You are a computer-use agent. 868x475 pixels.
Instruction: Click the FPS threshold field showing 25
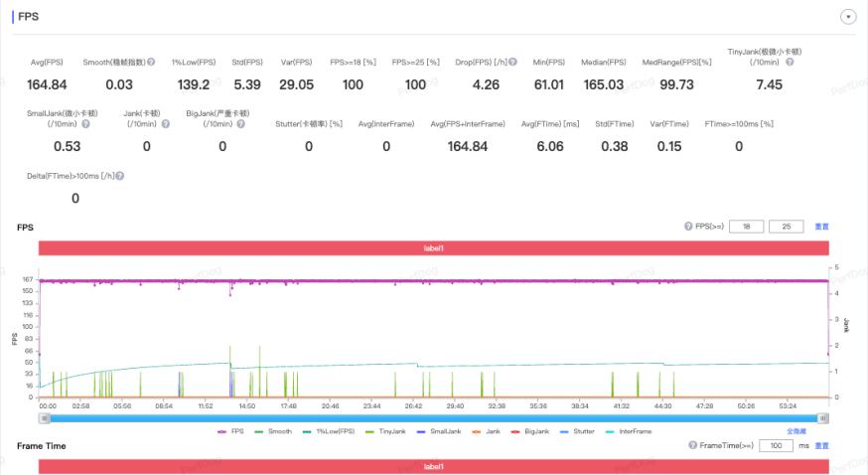click(787, 227)
